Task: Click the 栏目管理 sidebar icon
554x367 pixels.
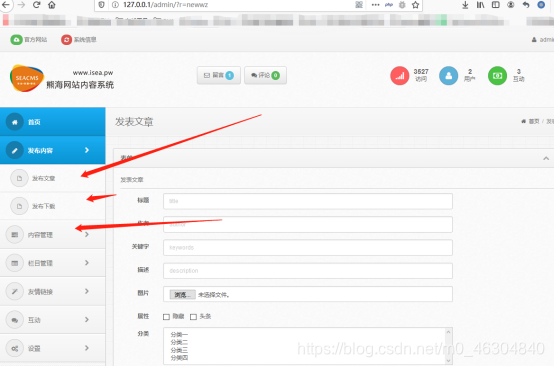Action: tap(14, 263)
